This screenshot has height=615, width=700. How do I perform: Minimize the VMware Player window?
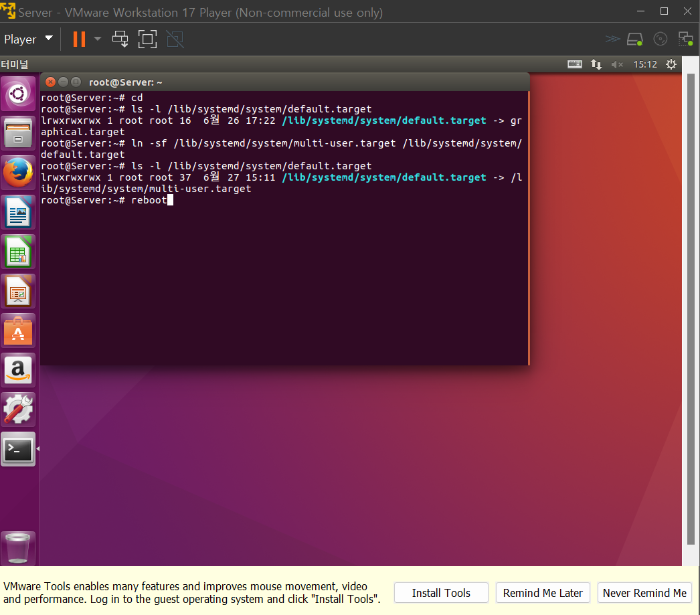[641, 11]
